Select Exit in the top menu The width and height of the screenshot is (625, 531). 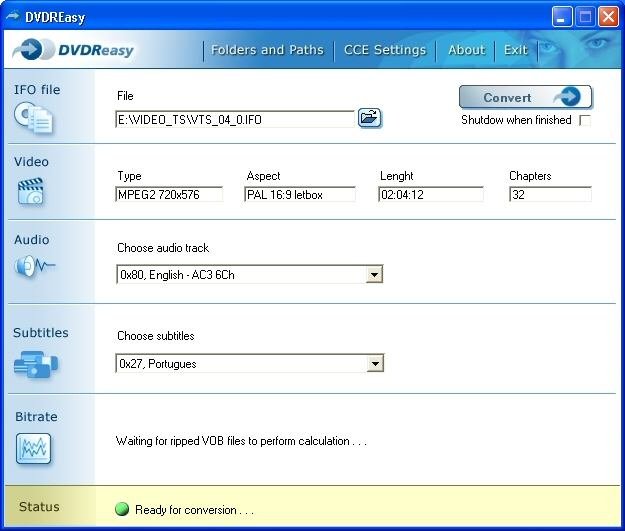(x=515, y=50)
